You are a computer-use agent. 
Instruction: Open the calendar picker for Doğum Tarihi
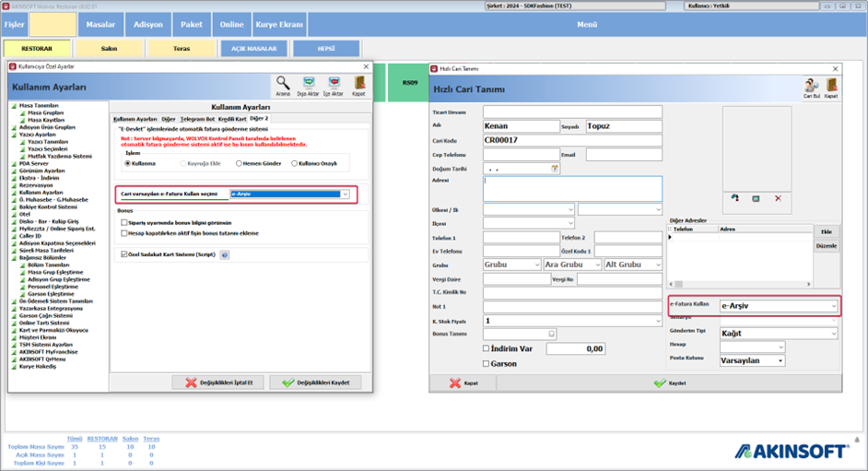[554, 169]
